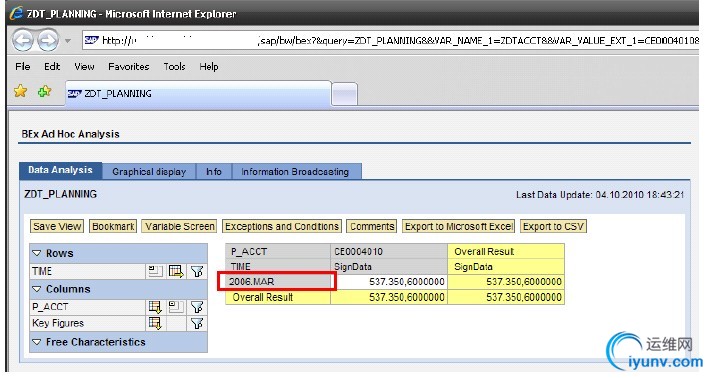Open the Help menu
Image resolution: width=709 pixels, height=378 pixels.
(208, 66)
